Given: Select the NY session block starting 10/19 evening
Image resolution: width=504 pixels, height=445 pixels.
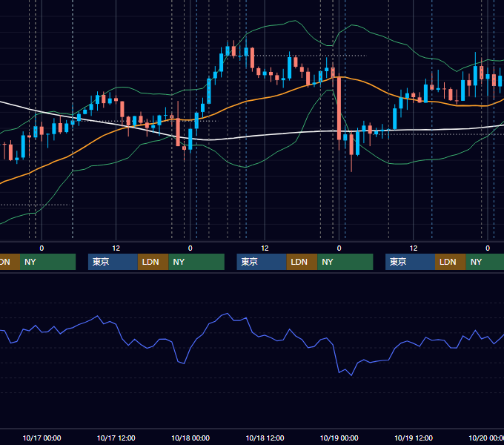Looking at the screenshot, I should point(485,262).
